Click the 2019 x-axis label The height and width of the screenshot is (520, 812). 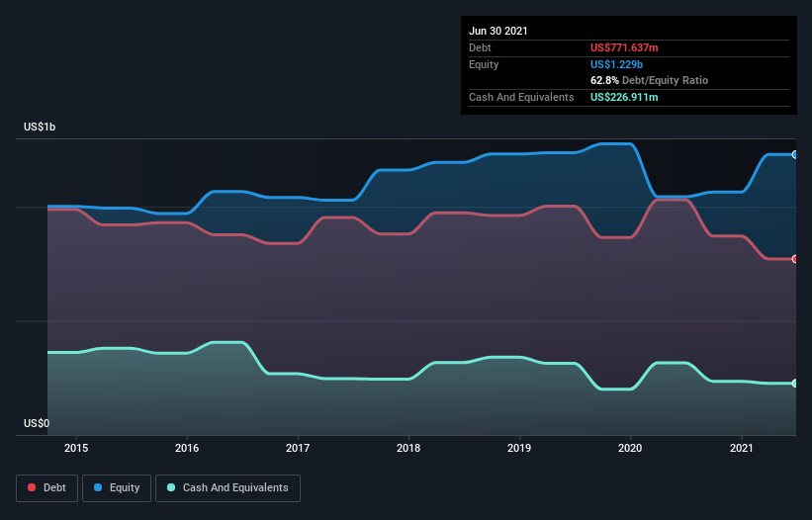click(x=519, y=448)
